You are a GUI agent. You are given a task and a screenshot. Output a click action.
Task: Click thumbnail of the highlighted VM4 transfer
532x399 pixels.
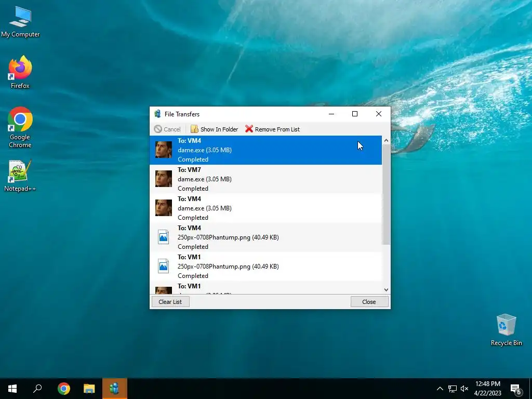164,150
